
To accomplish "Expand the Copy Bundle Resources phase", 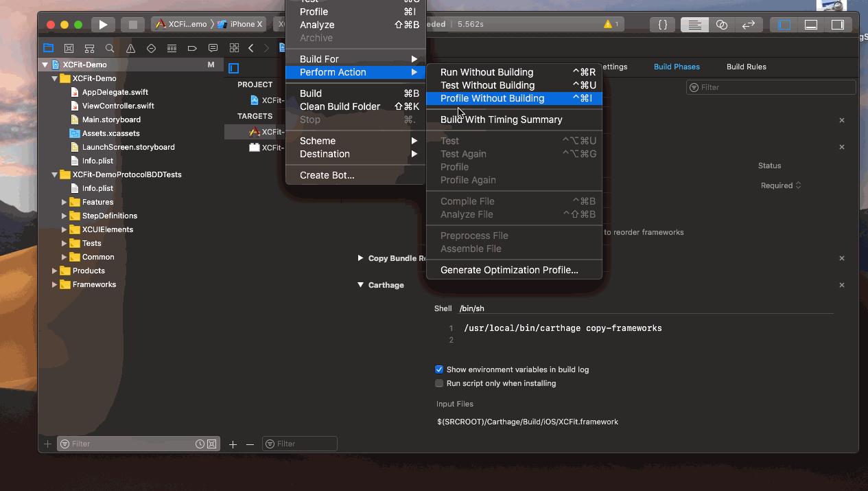I will pos(360,258).
